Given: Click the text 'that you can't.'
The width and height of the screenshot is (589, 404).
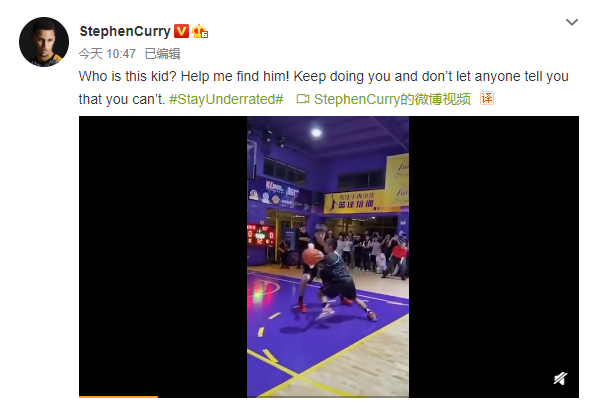Looking at the screenshot, I should (122, 99).
